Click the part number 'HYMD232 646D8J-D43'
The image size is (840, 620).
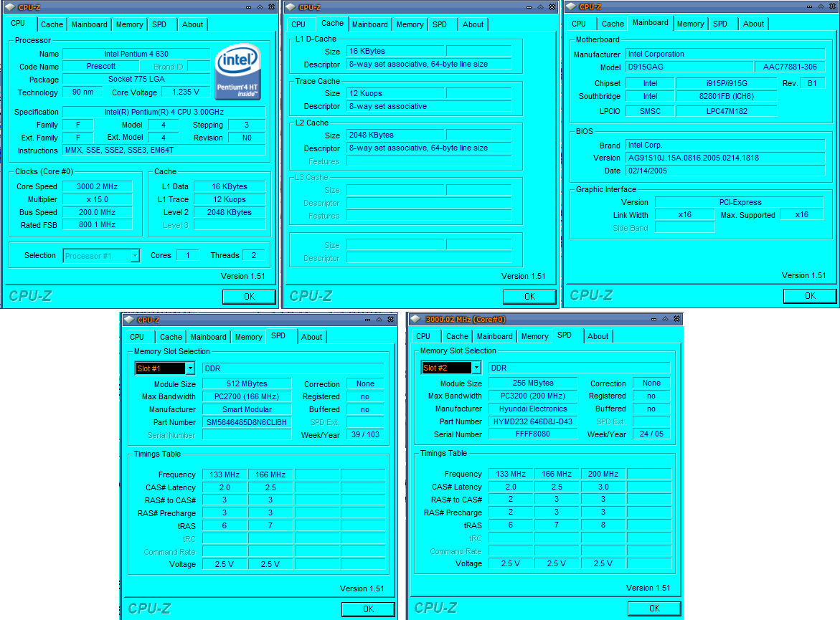pos(533,422)
